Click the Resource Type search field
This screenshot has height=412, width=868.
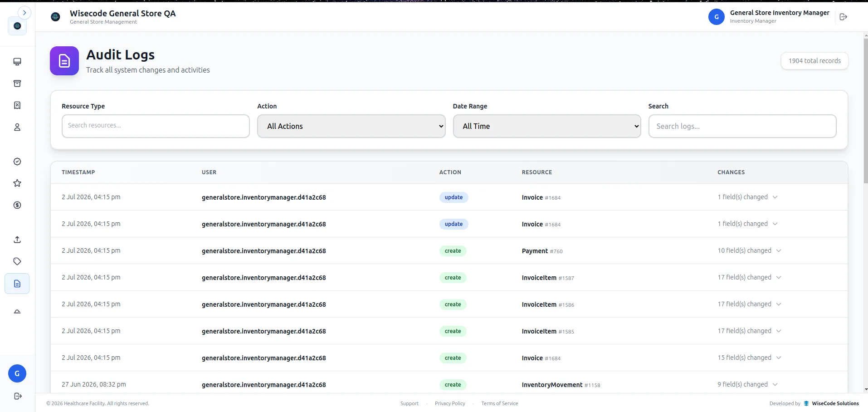156,126
